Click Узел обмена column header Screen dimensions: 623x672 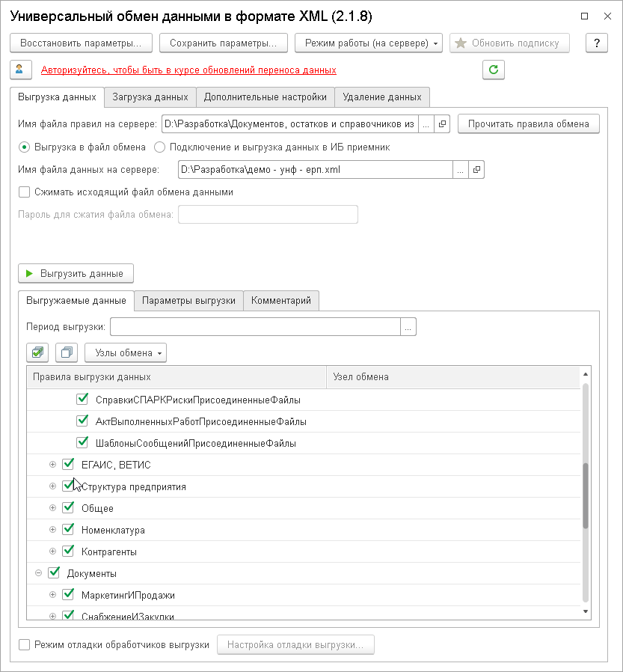click(453, 377)
